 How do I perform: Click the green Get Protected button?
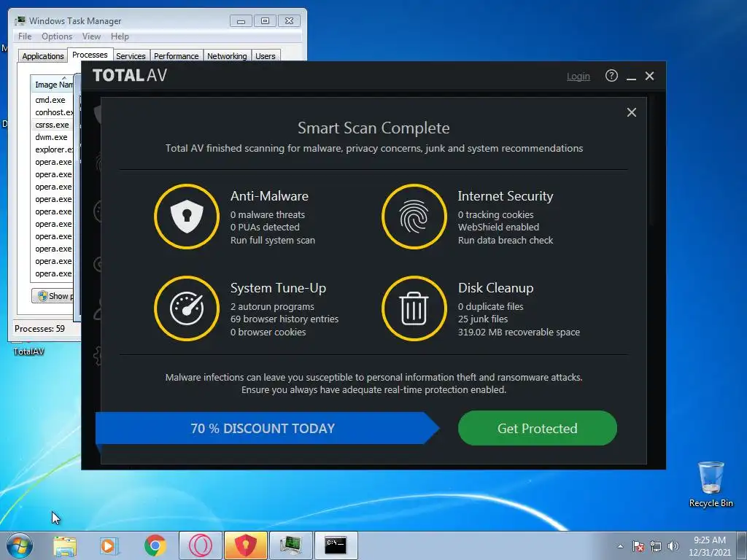tap(538, 428)
